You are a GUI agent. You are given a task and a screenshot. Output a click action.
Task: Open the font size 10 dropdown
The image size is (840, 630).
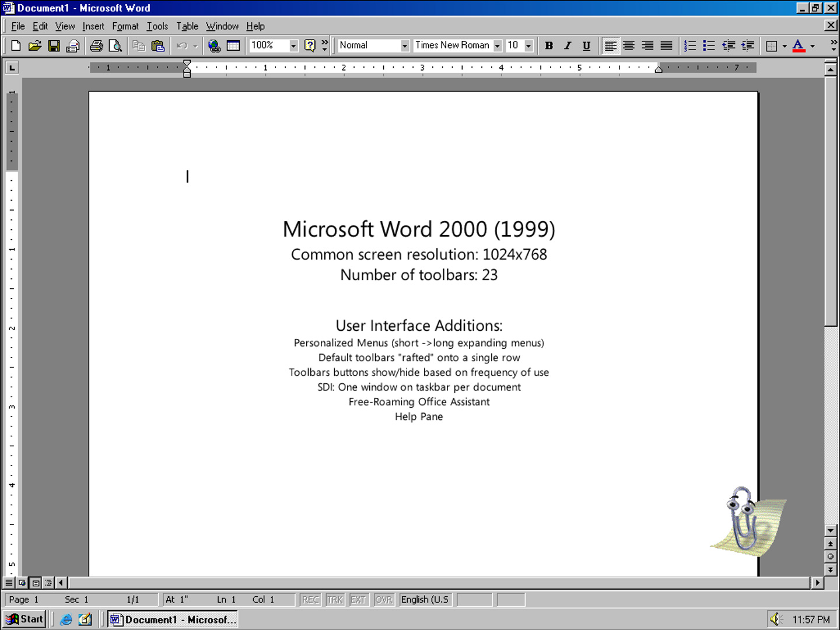click(528, 45)
